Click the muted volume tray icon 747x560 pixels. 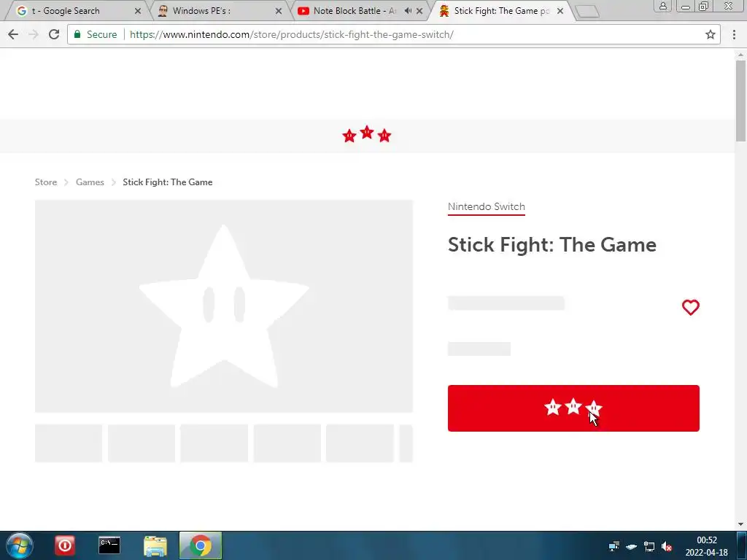tap(667, 547)
